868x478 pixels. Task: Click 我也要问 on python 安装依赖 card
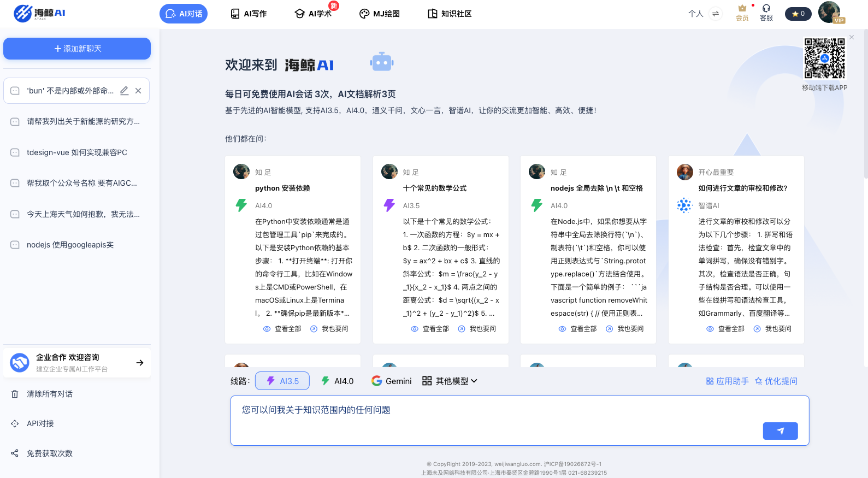(x=329, y=329)
